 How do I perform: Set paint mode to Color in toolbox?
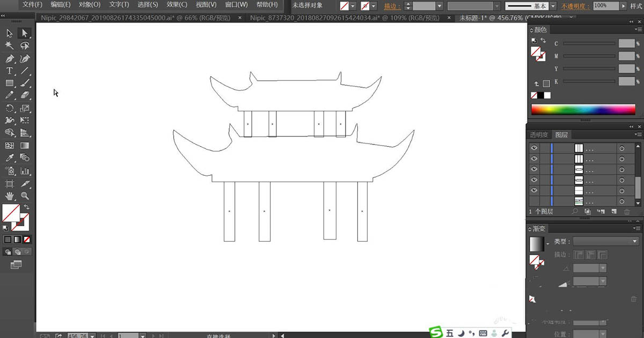click(x=8, y=239)
